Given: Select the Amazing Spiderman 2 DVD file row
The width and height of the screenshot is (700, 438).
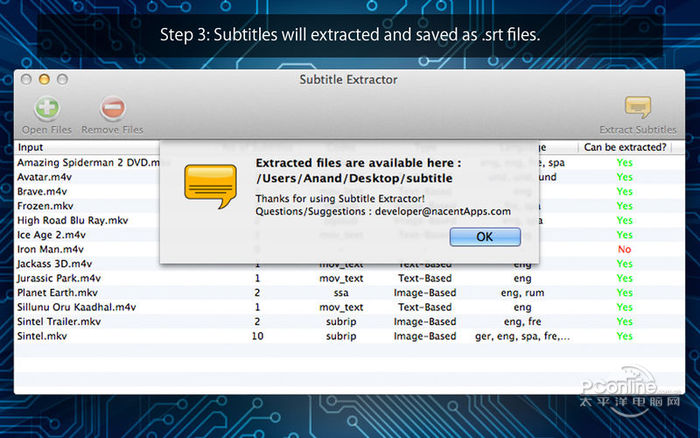Looking at the screenshot, I should 350,163.
